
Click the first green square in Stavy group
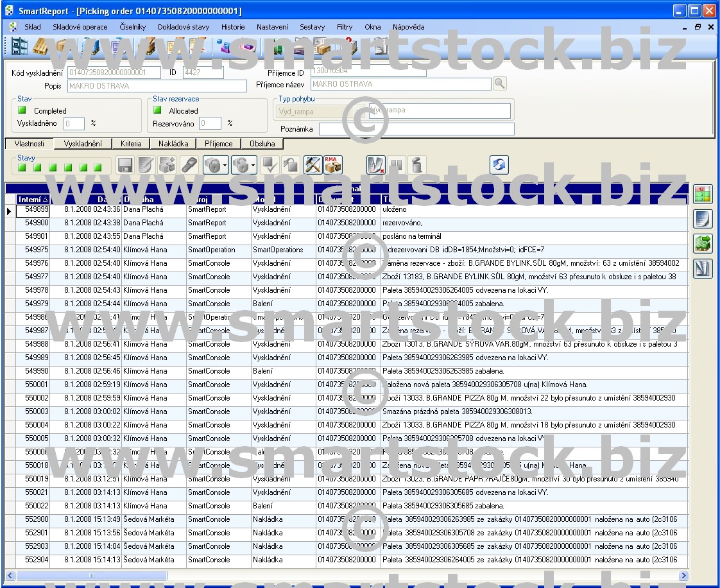(21, 168)
